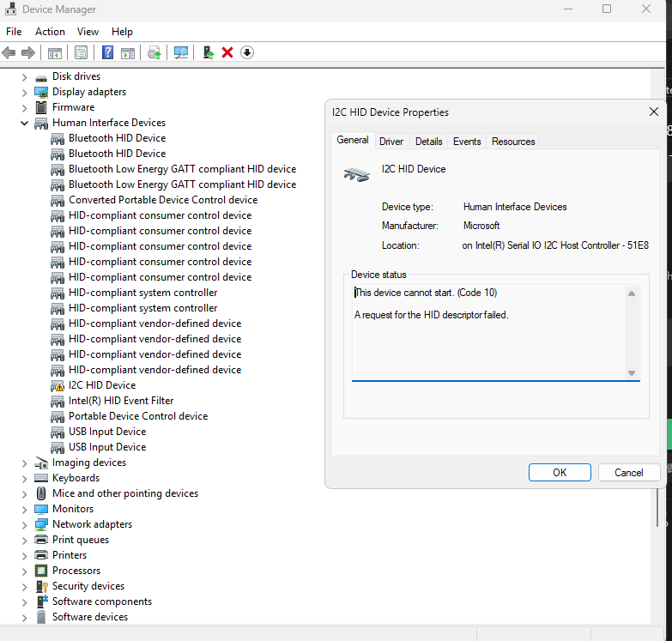Expand the Print queues category

click(x=24, y=541)
